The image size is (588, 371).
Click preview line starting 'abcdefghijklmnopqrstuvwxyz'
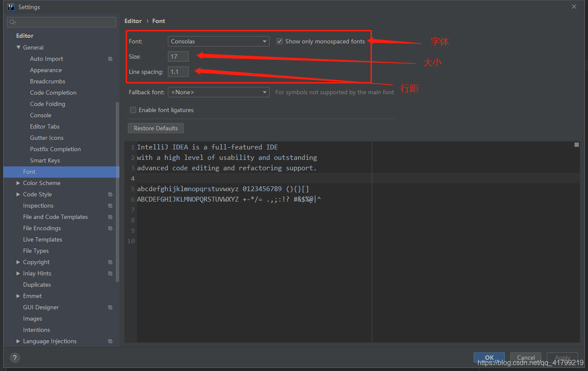[223, 189]
